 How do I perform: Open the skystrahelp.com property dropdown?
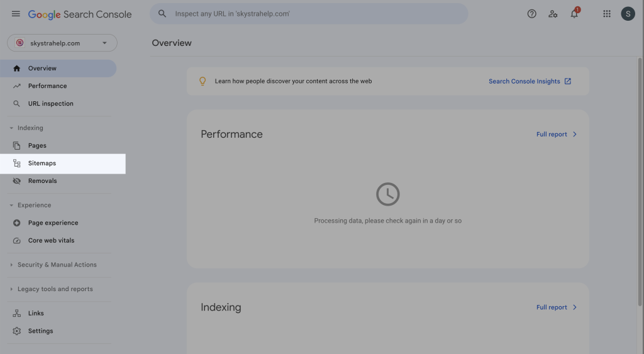(62, 43)
